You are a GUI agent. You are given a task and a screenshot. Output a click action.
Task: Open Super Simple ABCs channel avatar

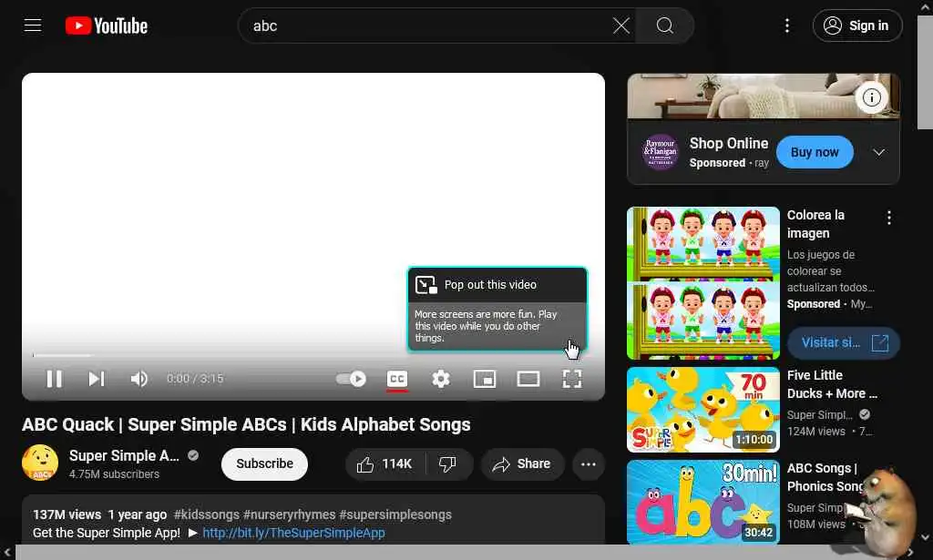pyautogui.click(x=40, y=463)
